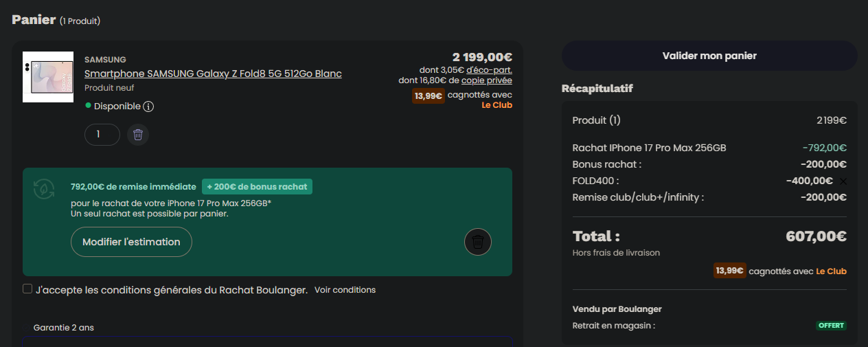Open Samsung Galaxy Z Fold8 product title link
This screenshot has height=347, width=868.
click(213, 74)
